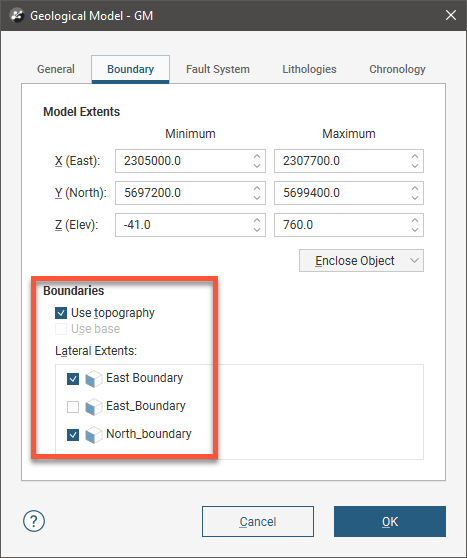
Task: Decrease Y North minimum with down arrow
Action: point(257,198)
